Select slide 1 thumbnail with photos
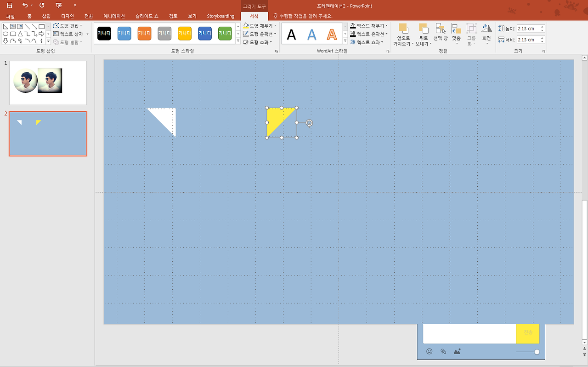Screen dimensions: 588x367 [48, 83]
